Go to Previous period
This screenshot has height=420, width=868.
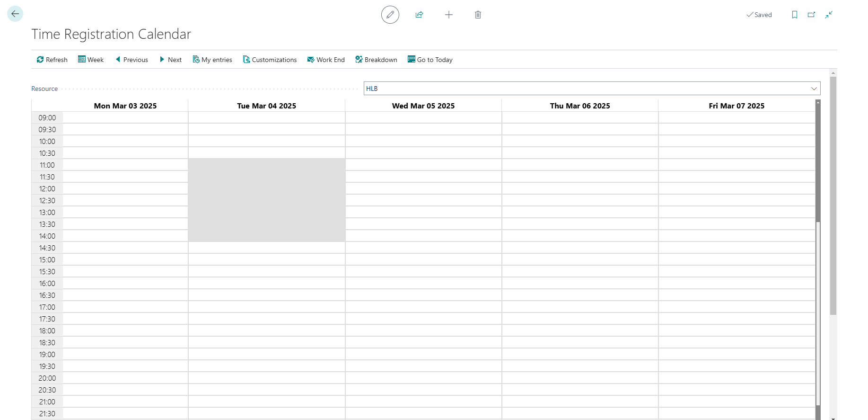(x=132, y=60)
